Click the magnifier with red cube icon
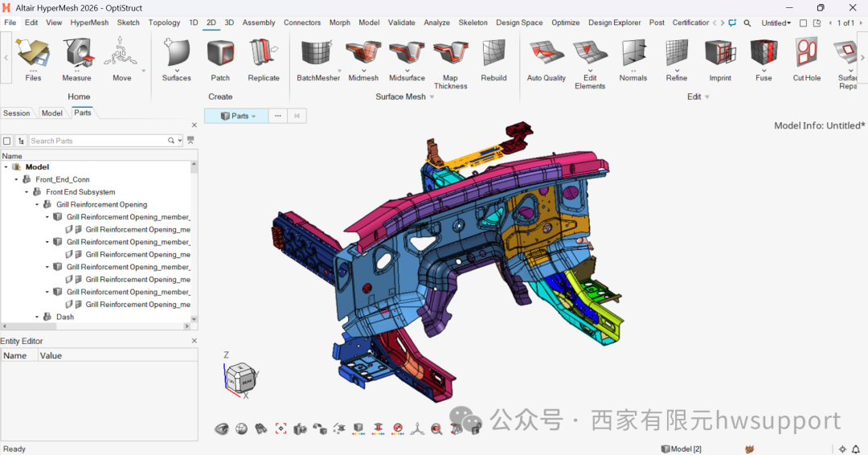 point(436,429)
